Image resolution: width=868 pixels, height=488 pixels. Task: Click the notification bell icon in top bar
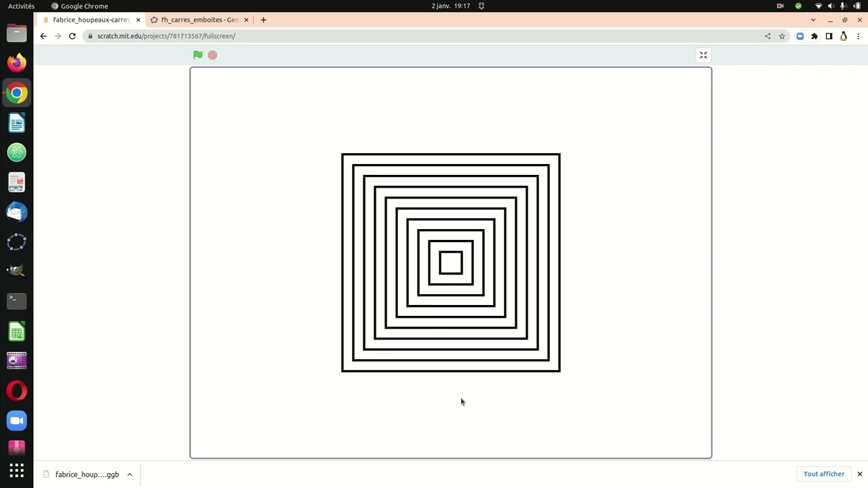[x=481, y=6]
